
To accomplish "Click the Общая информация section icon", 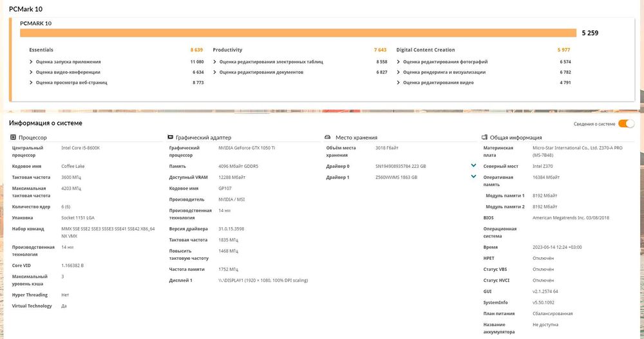I will pos(484,137).
